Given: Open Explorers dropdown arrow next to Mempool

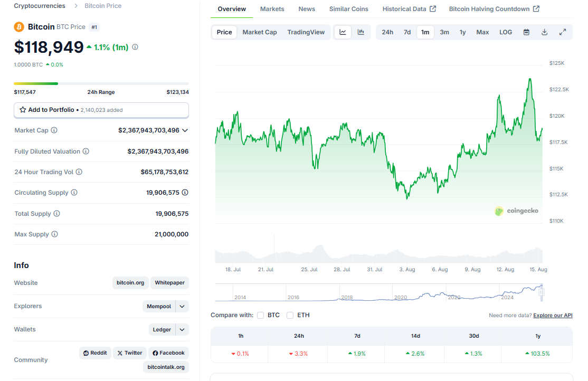Looking at the screenshot, I should tap(182, 307).
